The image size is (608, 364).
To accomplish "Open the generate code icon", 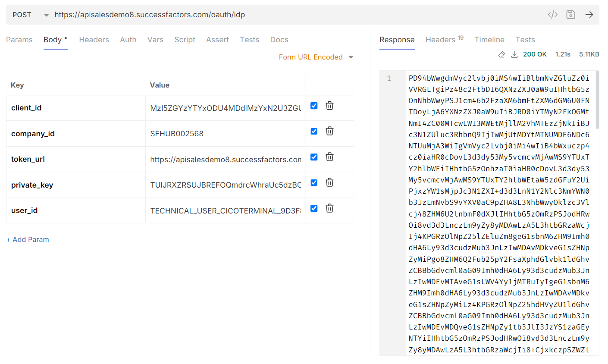I will click(552, 15).
